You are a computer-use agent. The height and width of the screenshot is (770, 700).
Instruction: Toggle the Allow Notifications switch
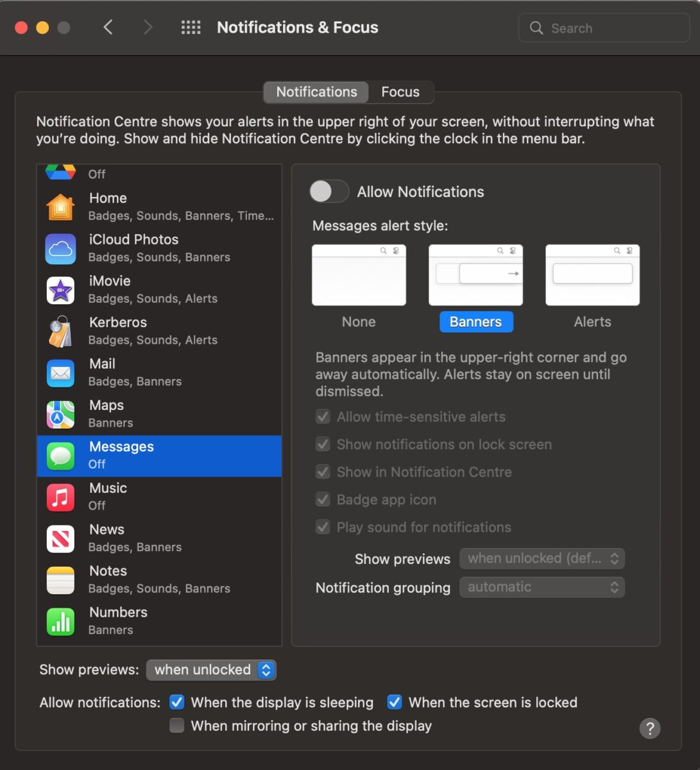(329, 191)
